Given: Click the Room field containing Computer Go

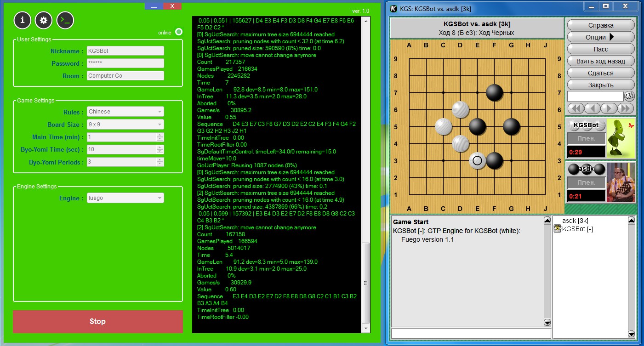Looking at the screenshot, I should pos(125,76).
